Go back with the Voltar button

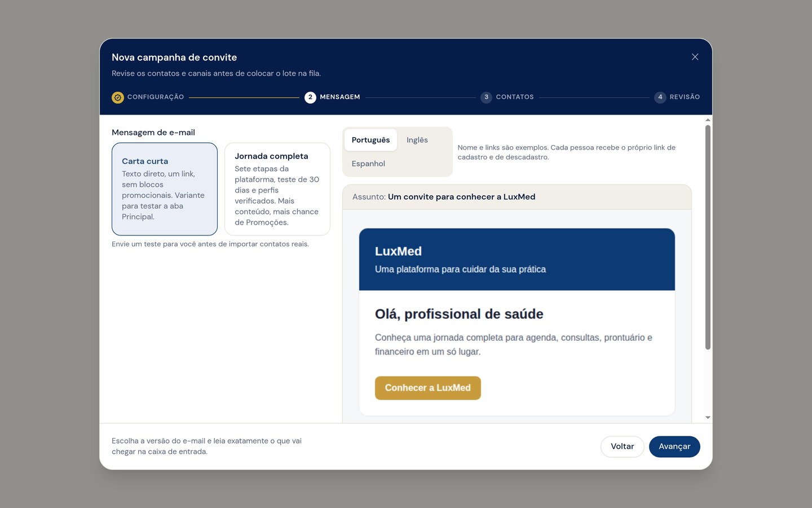pos(623,446)
